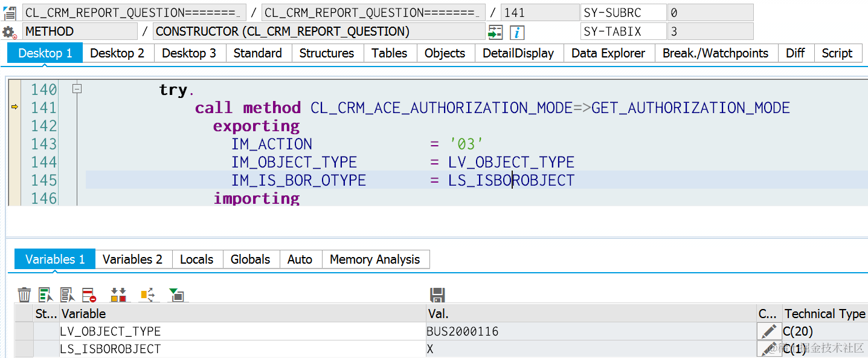Select the Auto tab
Viewport: 868px width, 358px height.
pyautogui.click(x=300, y=259)
